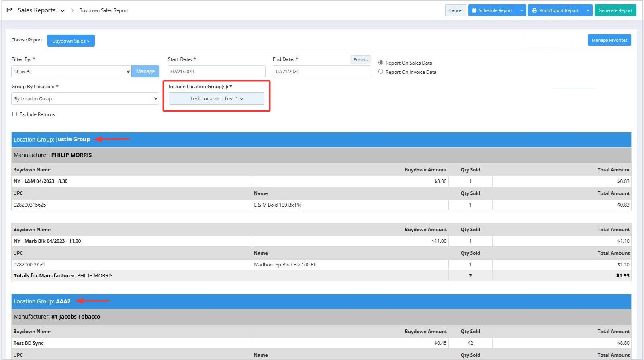Click the Presets button

coord(360,59)
